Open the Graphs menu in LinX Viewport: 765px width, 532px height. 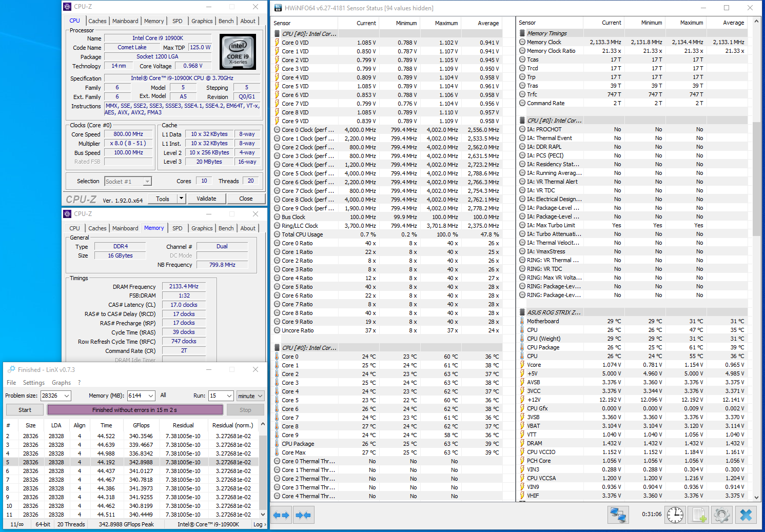(x=61, y=383)
